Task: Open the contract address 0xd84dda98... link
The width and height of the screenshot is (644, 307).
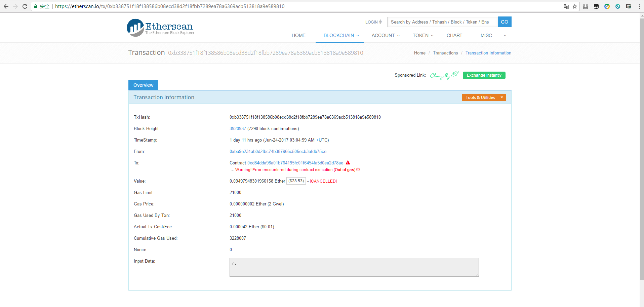Action: pyautogui.click(x=295, y=163)
